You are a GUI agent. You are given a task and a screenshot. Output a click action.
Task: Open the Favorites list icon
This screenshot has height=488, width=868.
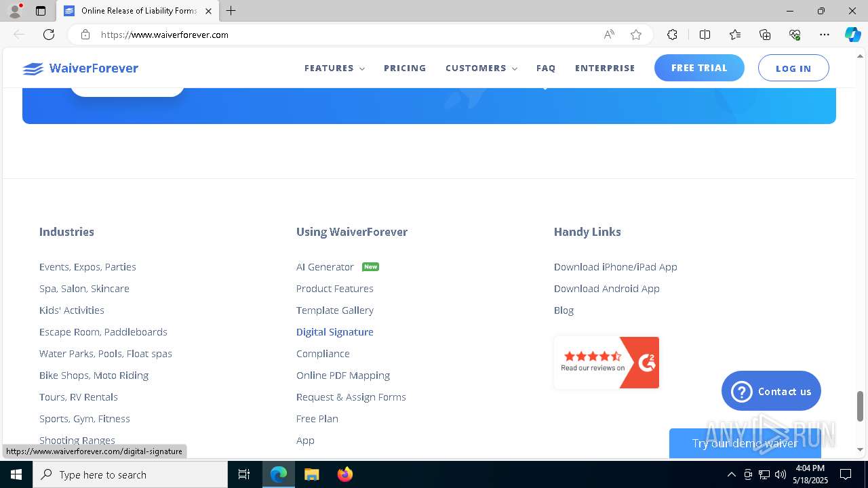[x=735, y=35]
